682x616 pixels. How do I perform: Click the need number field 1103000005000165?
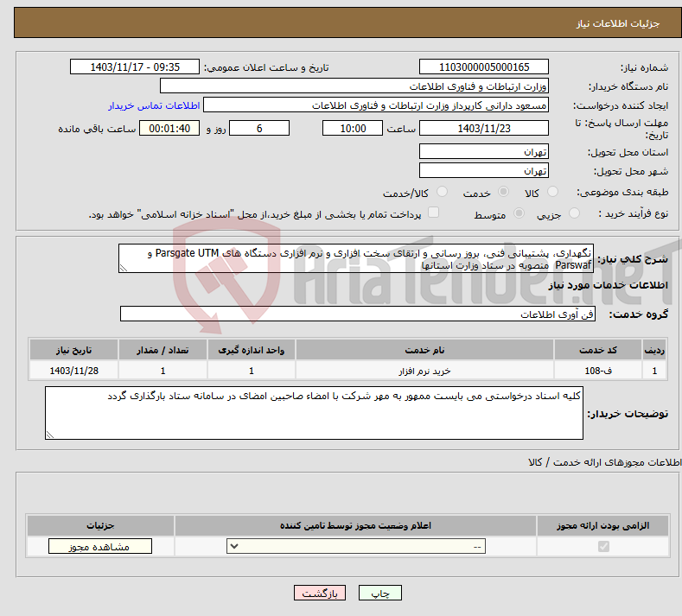(x=484, y=67)
